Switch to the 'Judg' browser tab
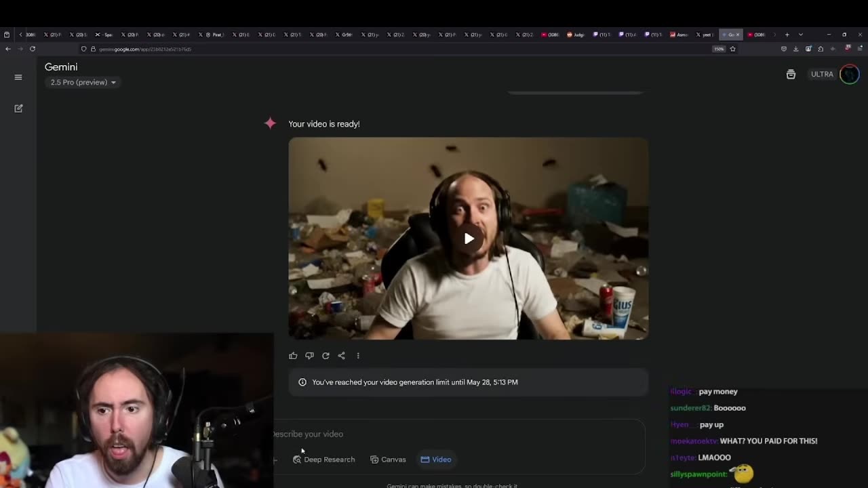 point(575,35)
